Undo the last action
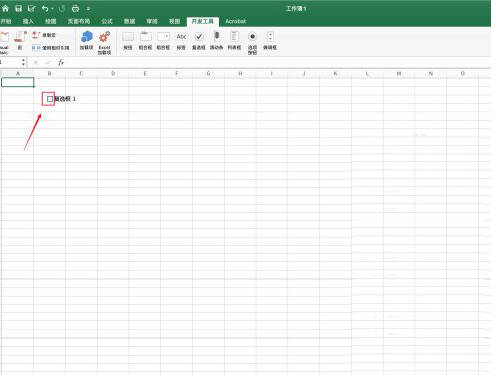The height and width of the screenshot is (375, 500). point(45,9)
